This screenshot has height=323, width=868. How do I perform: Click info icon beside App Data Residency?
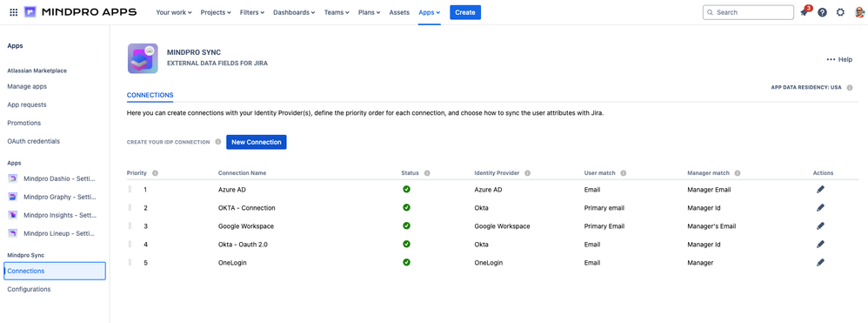pyautogui.click(x=849, y=88)
